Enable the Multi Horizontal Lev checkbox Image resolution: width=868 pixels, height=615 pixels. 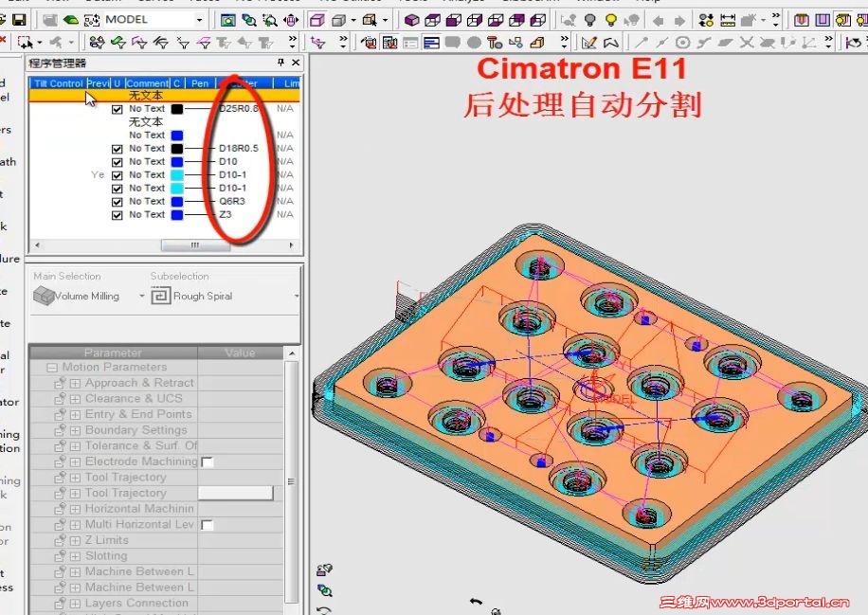[207, 525]
